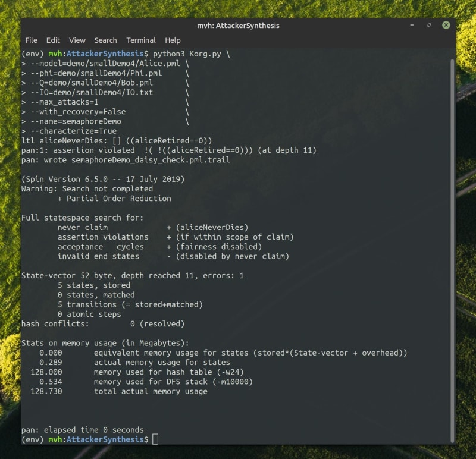The width and height of the screenshot is (476, 459).
Task: Click the top prompt 'mvh:AttackerSynthesis$'
Action: click(98, 54)
